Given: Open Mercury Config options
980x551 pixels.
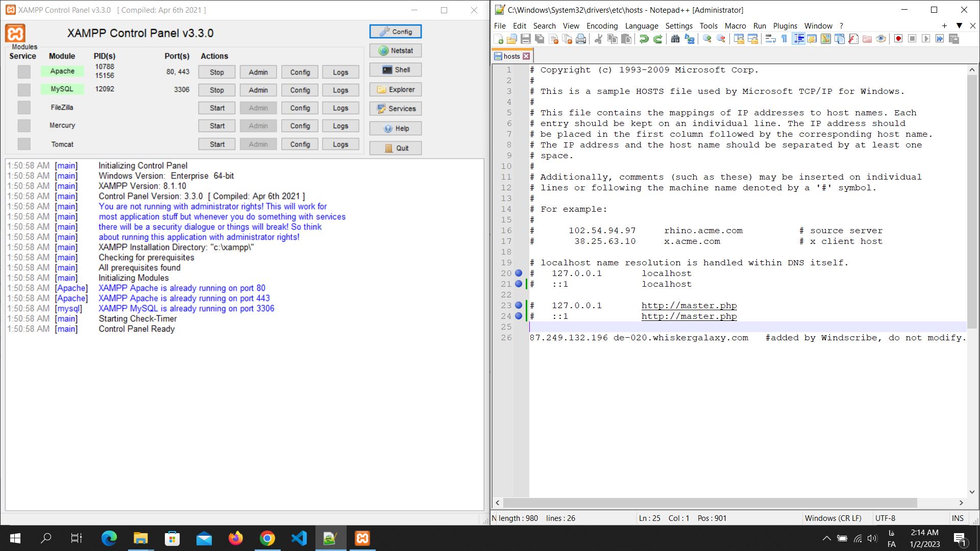Looking at the screenshot, I should [x=300, y=126].
